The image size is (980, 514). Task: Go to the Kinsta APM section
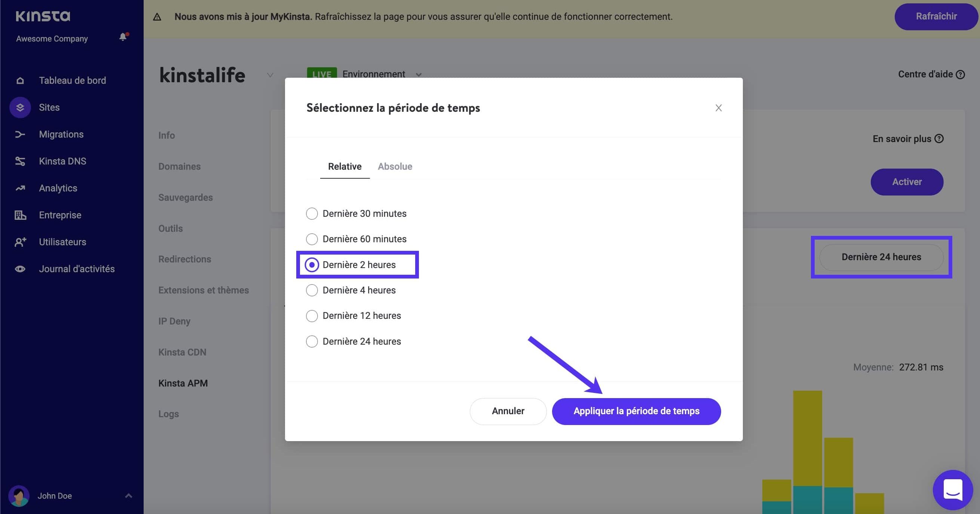[x=183, y=383]
